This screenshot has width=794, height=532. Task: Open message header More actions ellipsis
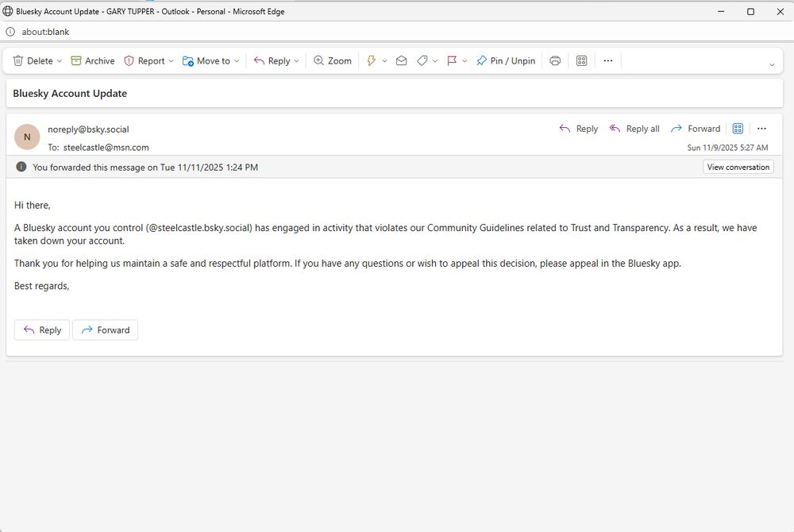pyautogui.click(x=761, y=129)
